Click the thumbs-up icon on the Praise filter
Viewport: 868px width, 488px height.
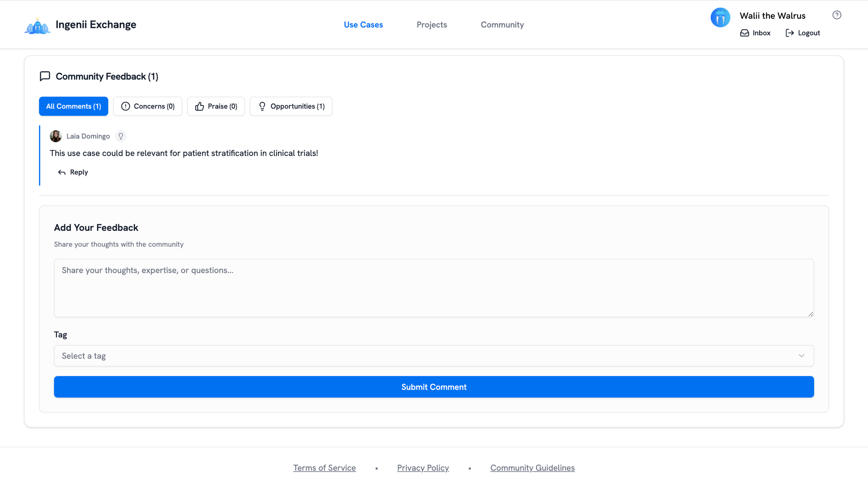[x=200, y=106]
